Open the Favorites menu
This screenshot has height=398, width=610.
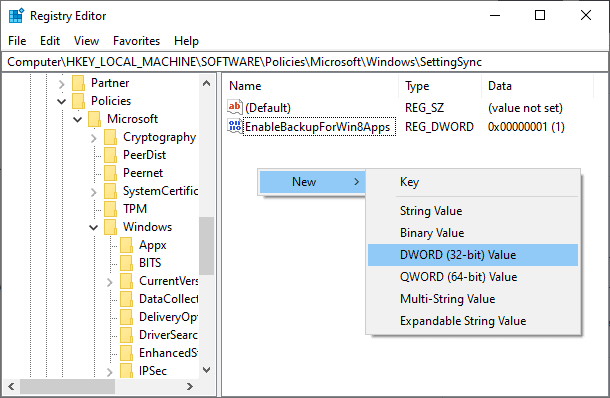[136, 41]
